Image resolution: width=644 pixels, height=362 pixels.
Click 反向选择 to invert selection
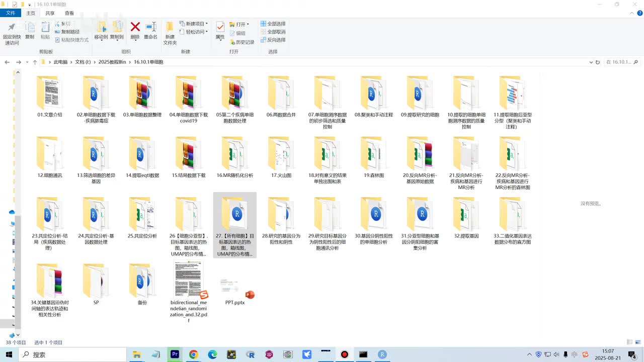[273, 40]
